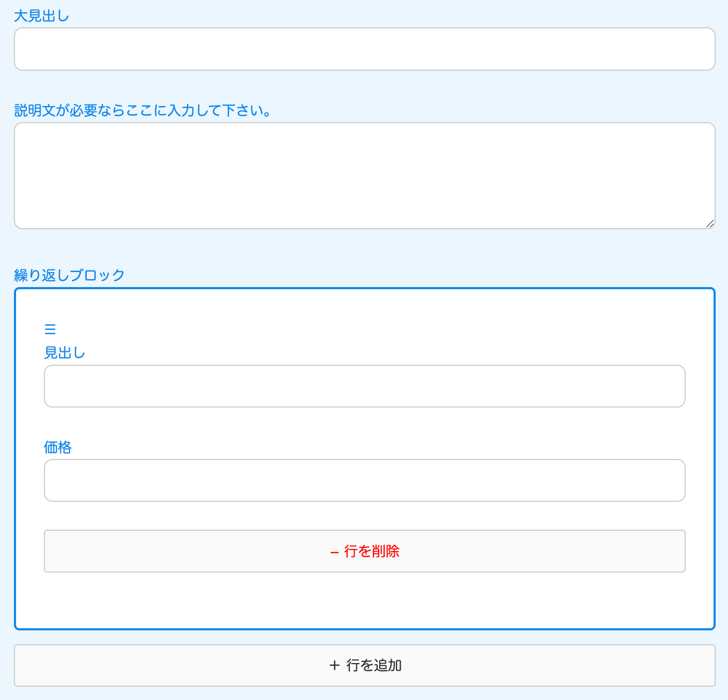Click the repeater block's blue top border
728x700 pixels.
pyautogui.click(x=364, y=289)
